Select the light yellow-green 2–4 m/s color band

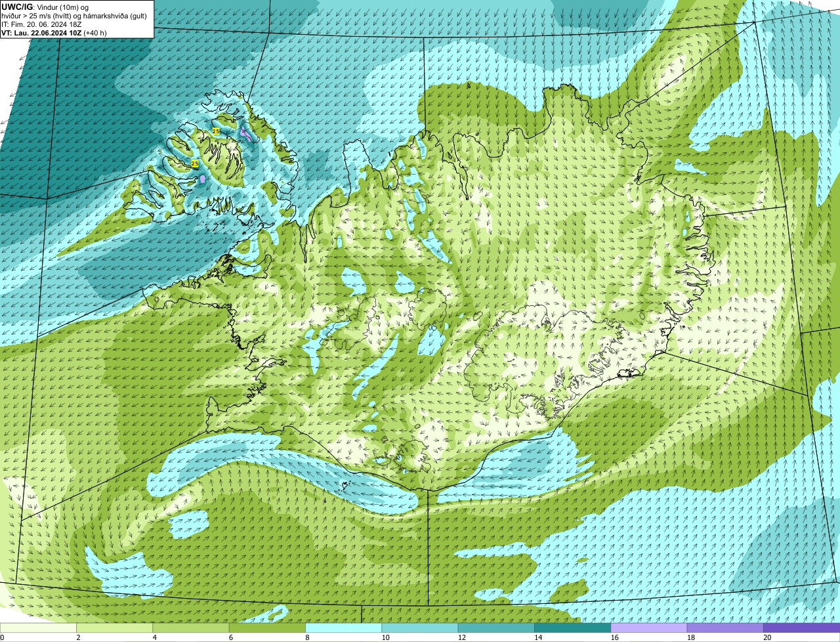click(x=115, y=628)
